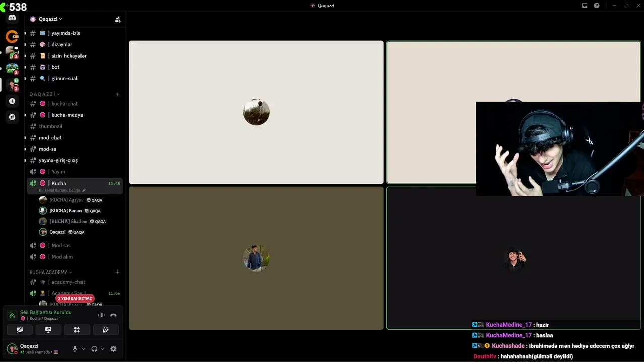Open the Discord help icon
Screen dimensions: 644x362
point(597,6)
